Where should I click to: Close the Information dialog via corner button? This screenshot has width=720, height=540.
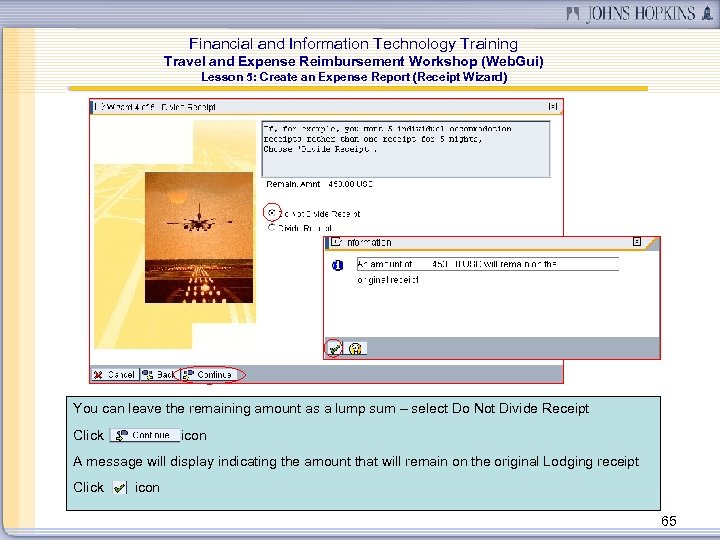(x=636, y=242)
